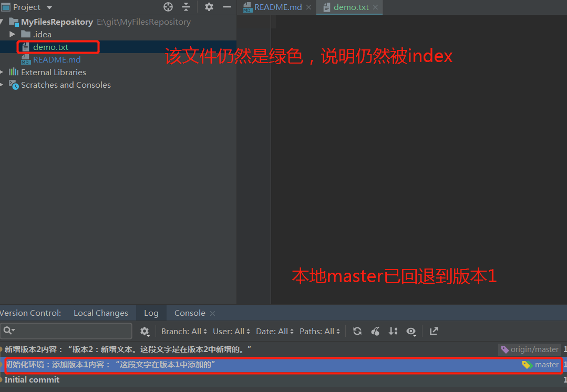
Task: Hide the Project tool window
Action: coord(226,7)
